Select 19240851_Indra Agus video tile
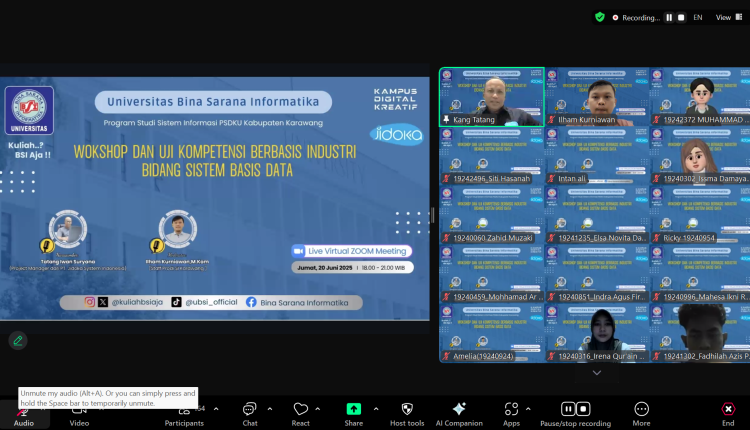The width and height of the screenshot is (750, 430). point(597,274)
